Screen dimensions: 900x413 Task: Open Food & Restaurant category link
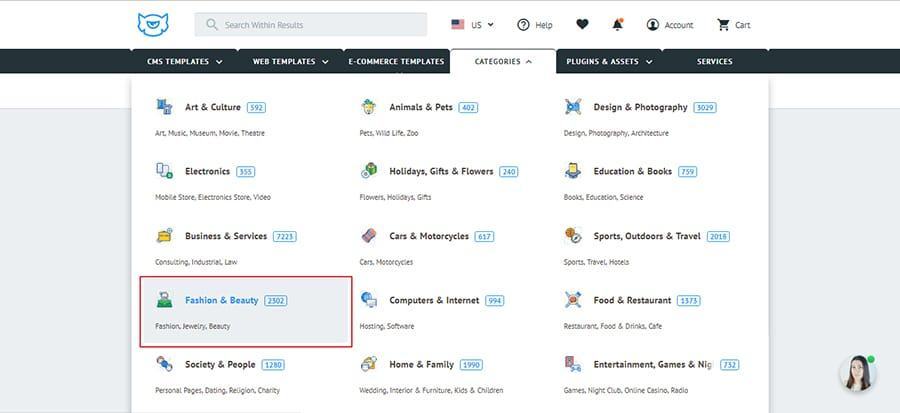[632, 301]
